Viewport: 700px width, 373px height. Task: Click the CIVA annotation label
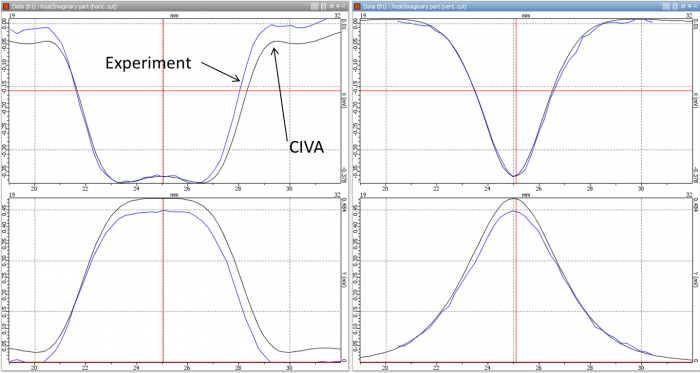[306, 148]
